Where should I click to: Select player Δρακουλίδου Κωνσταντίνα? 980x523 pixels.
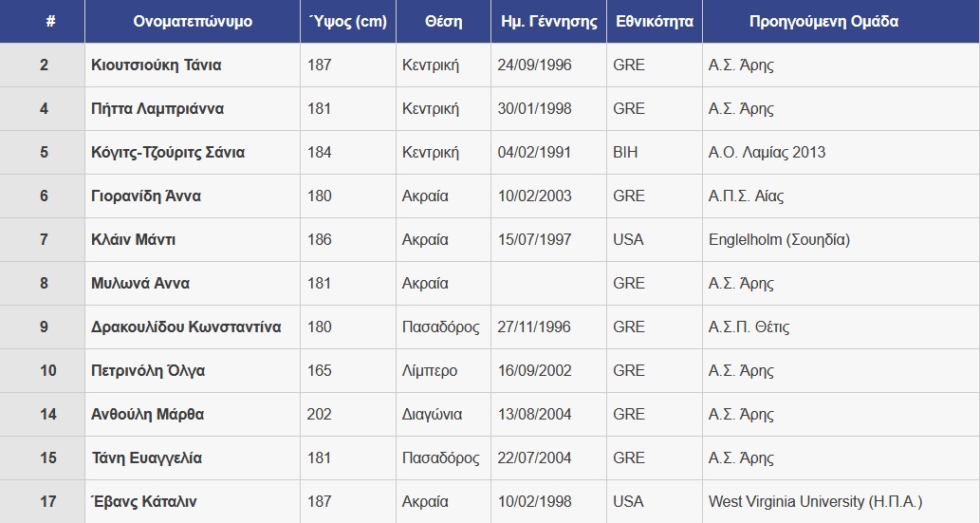(x=186, y=327)
